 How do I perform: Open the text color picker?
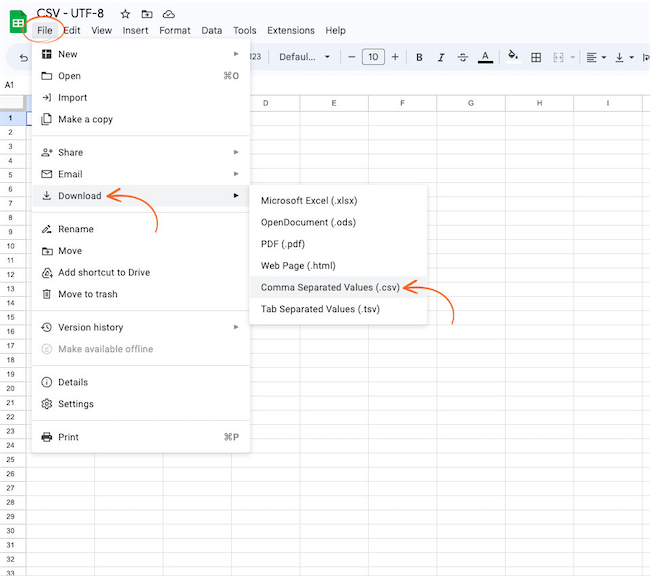tap(485, 57)
